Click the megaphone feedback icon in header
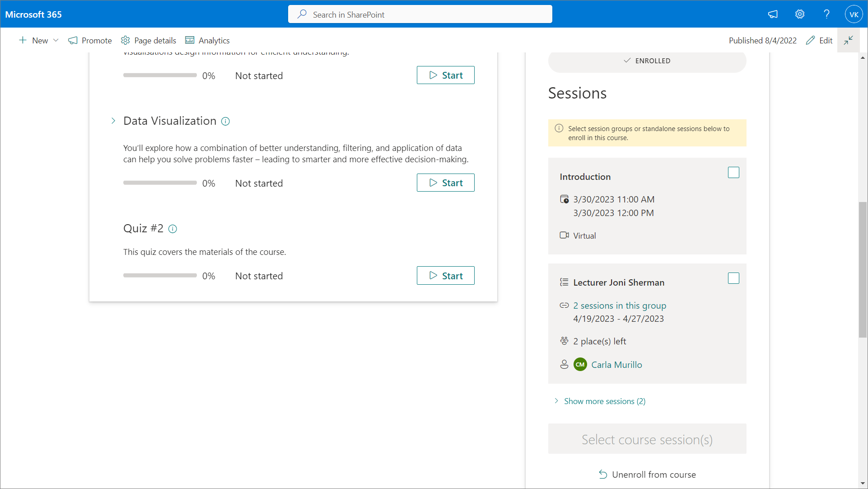Image resolution: width=868 pixels, height=489 pixels. [x=773, y=14]
